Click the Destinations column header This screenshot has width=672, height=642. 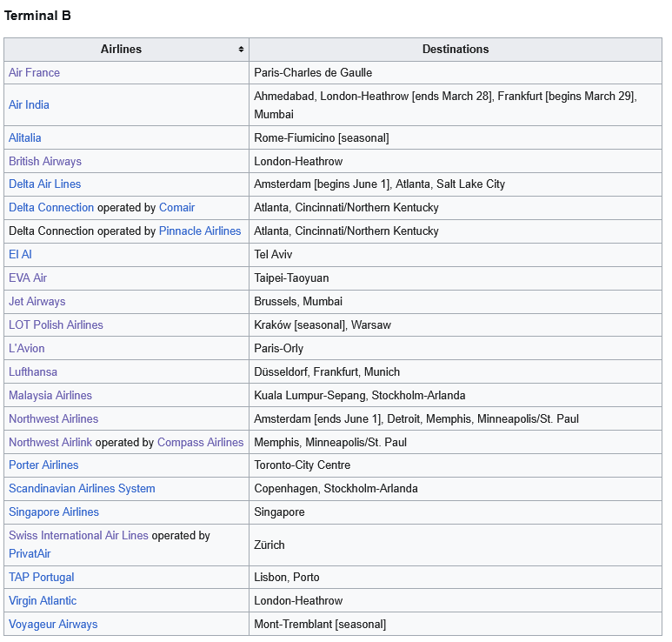point(455,50)
